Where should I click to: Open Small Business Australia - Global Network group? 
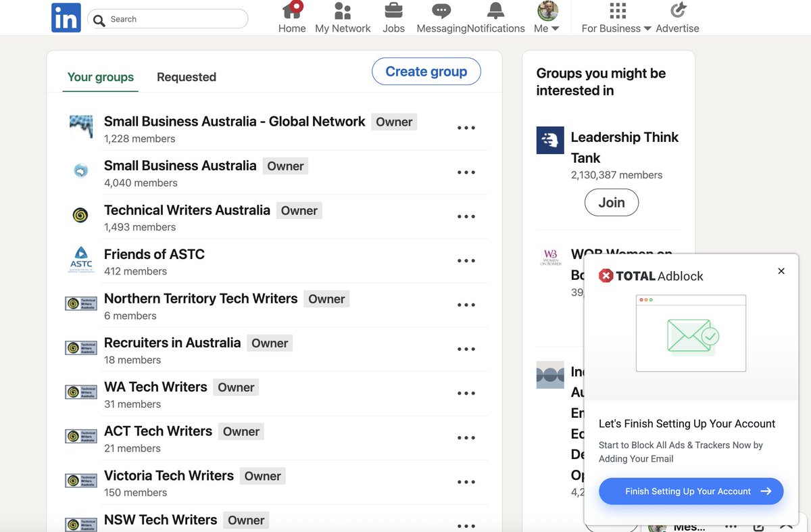(235, 122)
